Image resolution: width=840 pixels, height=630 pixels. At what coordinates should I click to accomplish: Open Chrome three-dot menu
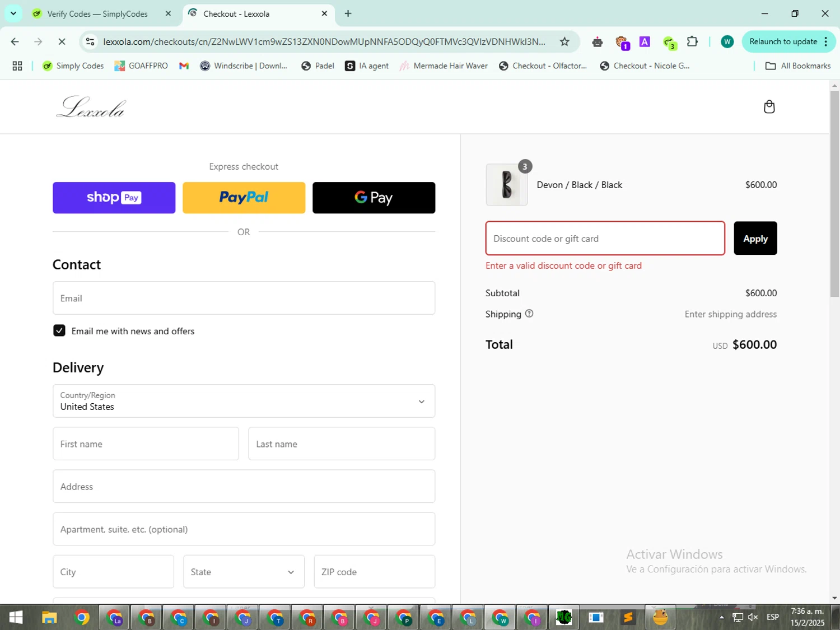click(x=826, y=41)
